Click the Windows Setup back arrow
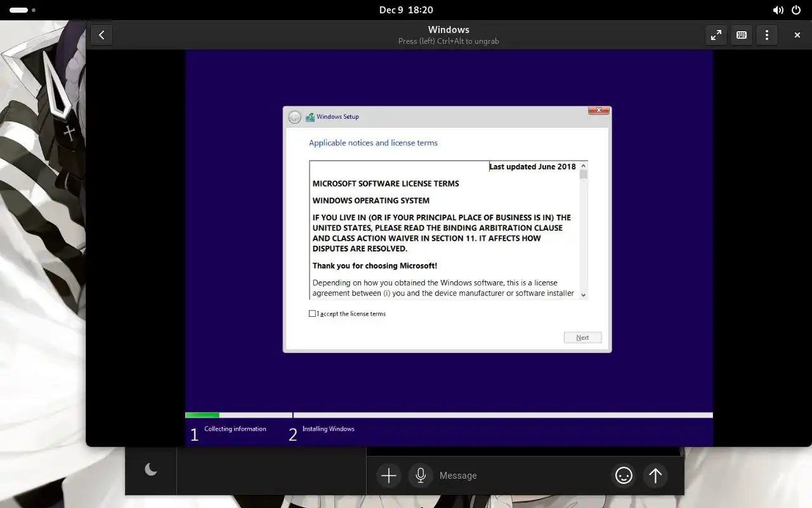812x508 pixels. pos(294,117)
